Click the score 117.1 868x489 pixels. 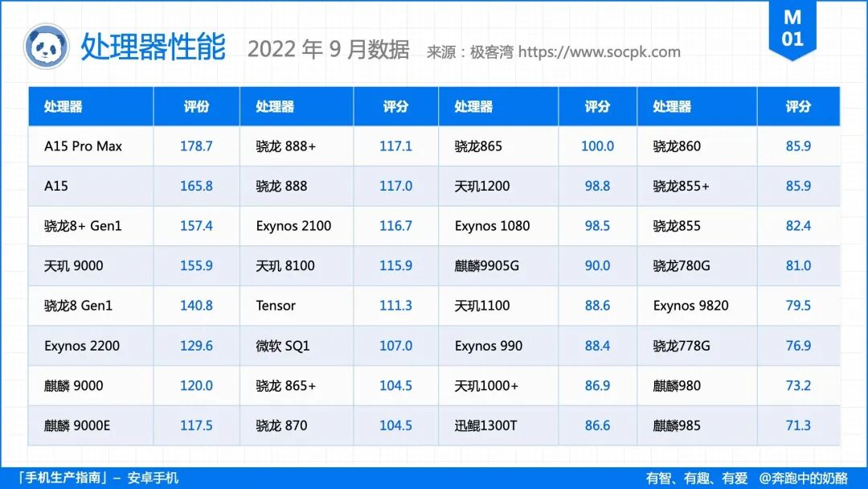tap(395, 146)
